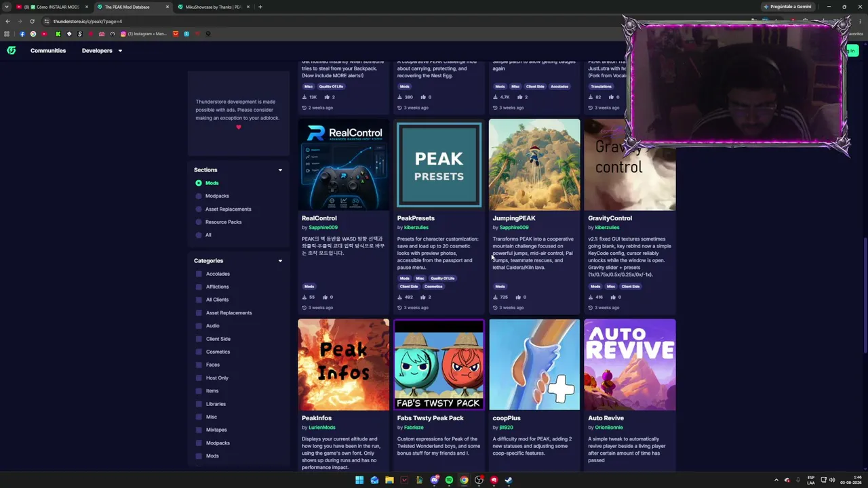Open the coopPlus mod thumbnail
The image size is (868, 488).
coord(534,365)
